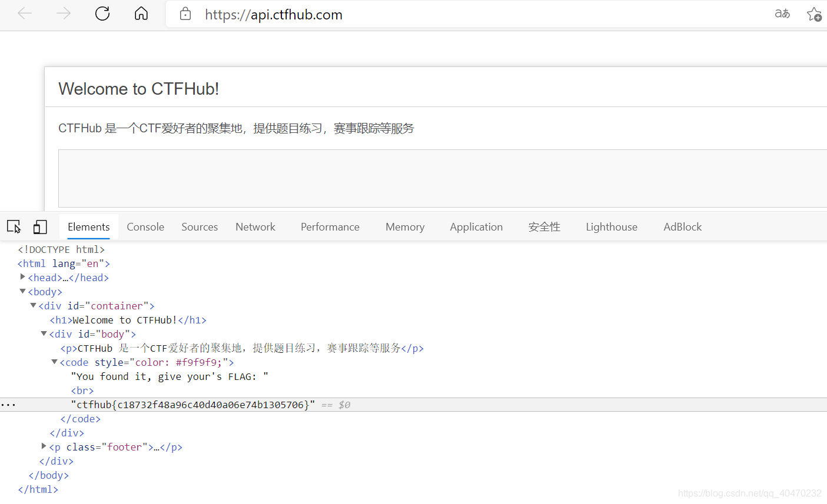Switch to the Console tab

pos(145,227)
